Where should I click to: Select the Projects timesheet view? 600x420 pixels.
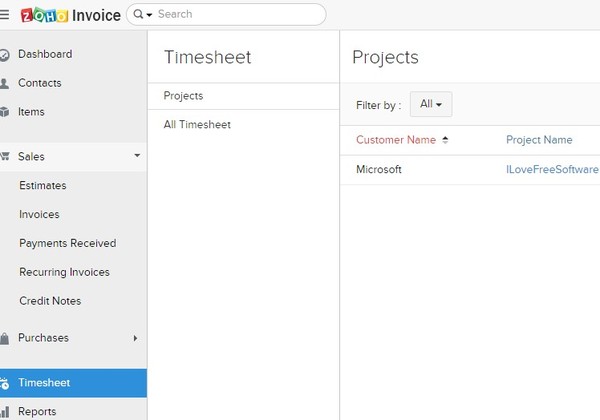(183, 96)
